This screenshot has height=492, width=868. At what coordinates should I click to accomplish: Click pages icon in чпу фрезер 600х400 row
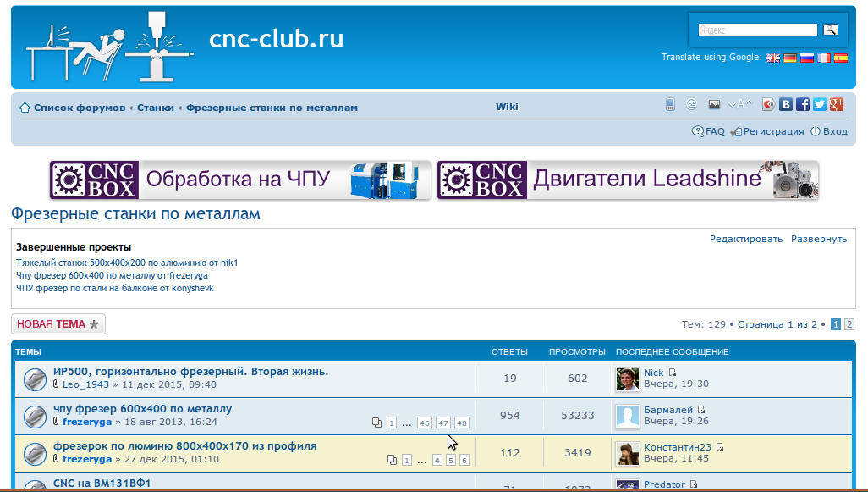coord(377,423)
